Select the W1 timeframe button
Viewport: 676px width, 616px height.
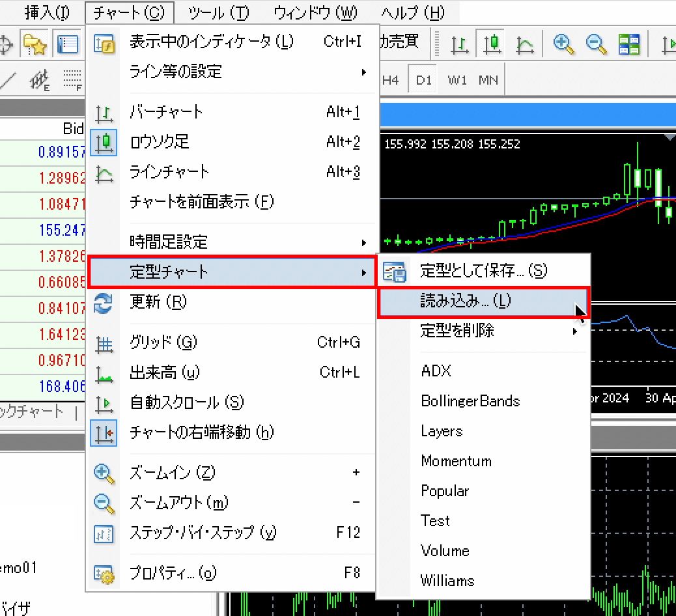pos(457,81)
